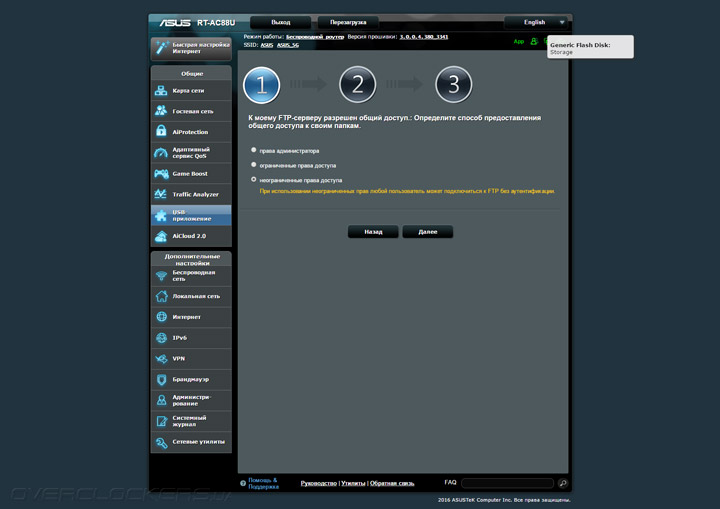This screenshot has height=509, width=720.
Task: Click the green guest user status icon
Action: pyautogui.click(x=534, y=41)
